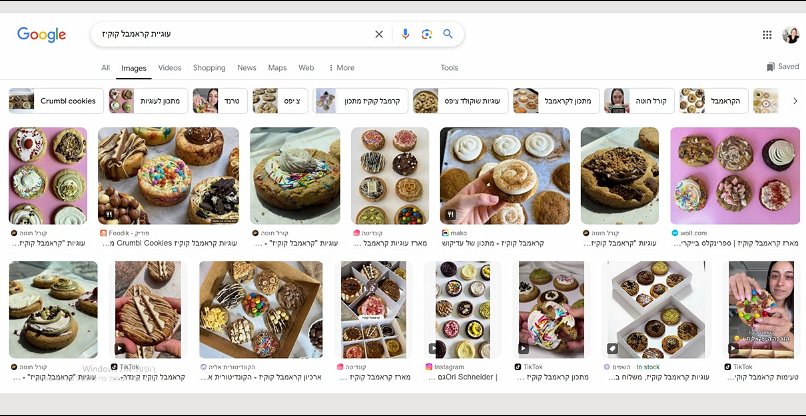Open the News results tab
This screenshot has width=806, height=416.
tap(247, 68)
